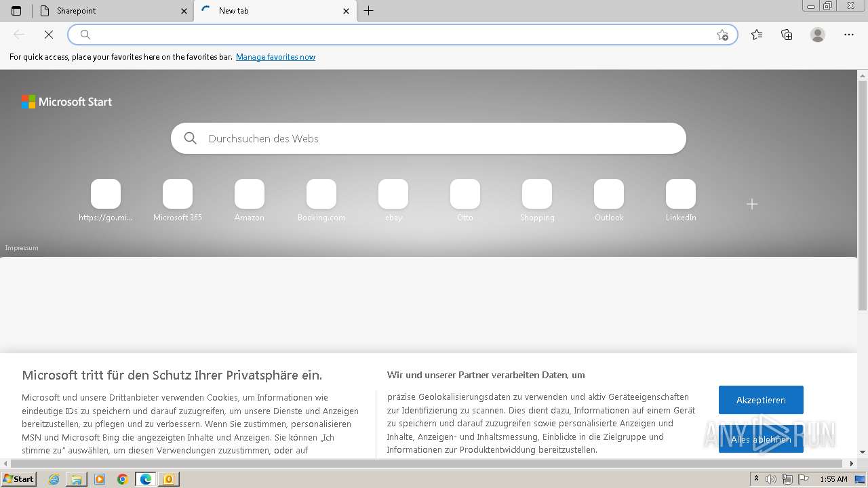The height and width of the screenshot is (488, 868).
Task: Select Microsoft Edge in the taskbar
Action: 146,479
